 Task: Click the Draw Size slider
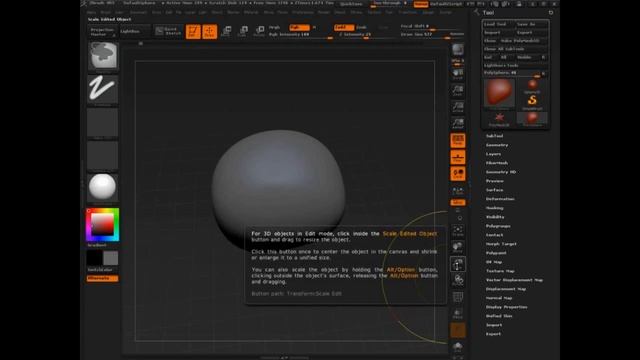(x=432, y=35)
